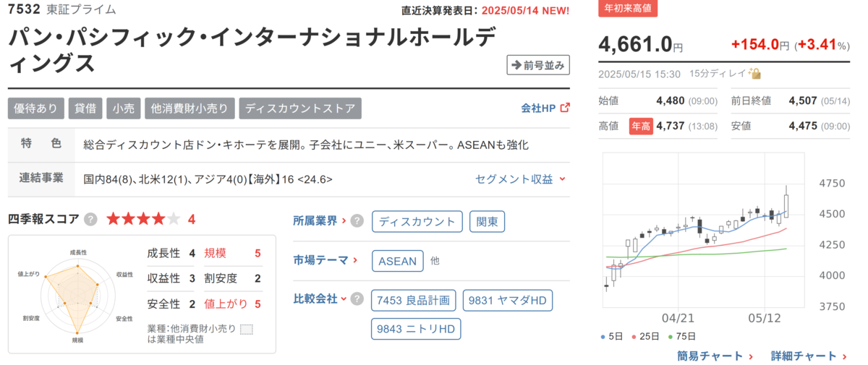Expand the 所属業界 chevron link
This screenshot has height=365, width=868.
point(320,221)
